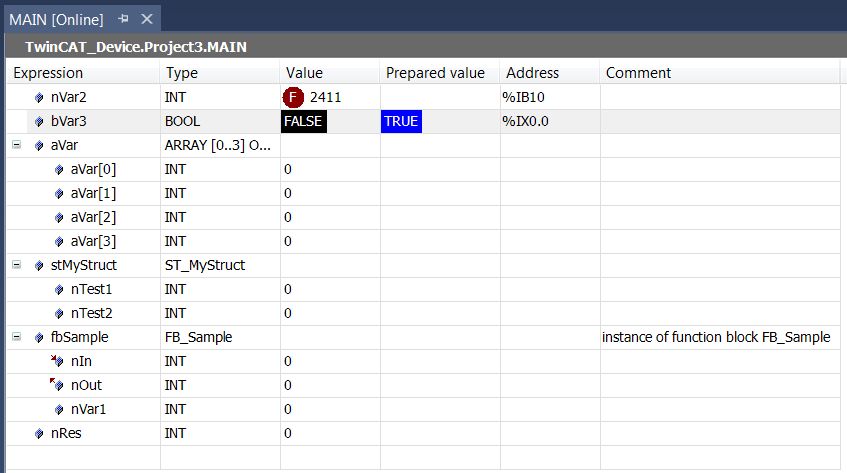
Task: Click the variable icon beside aVar[2]
Action: click(59, 218)
